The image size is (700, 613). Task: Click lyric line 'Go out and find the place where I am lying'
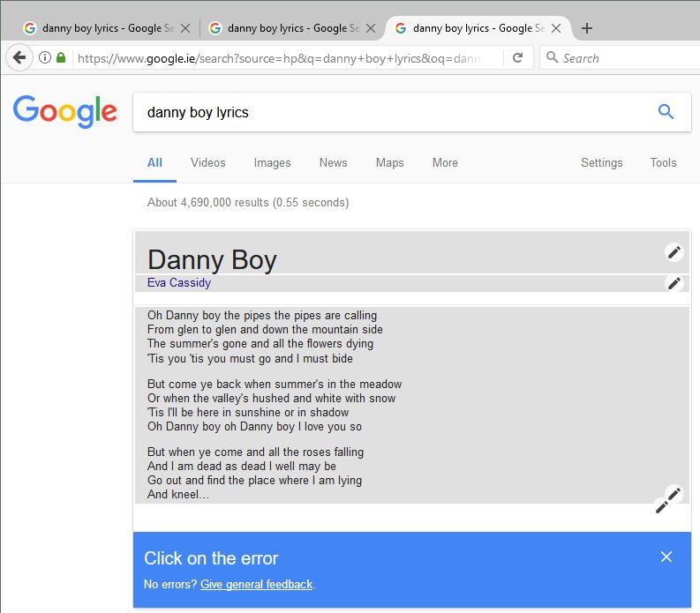pyautogui.click(x=254, y=481)
